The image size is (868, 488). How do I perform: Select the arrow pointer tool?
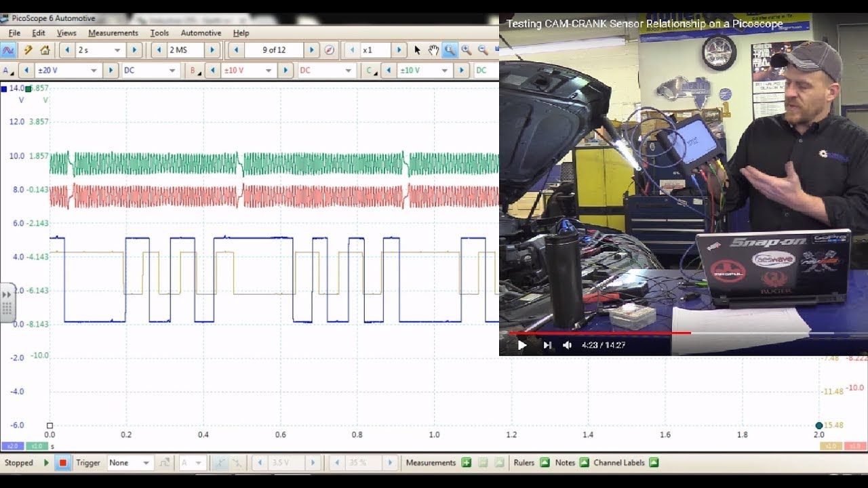coord(417,50)
